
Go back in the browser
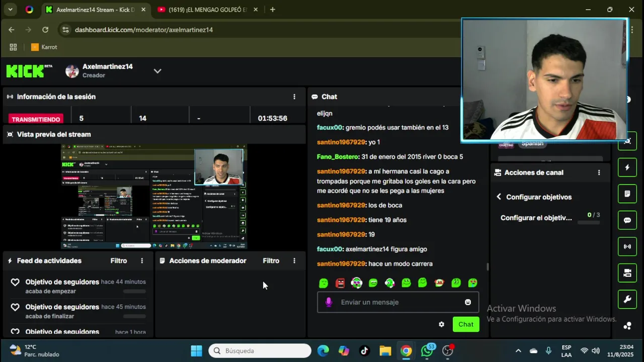point(12,30)
